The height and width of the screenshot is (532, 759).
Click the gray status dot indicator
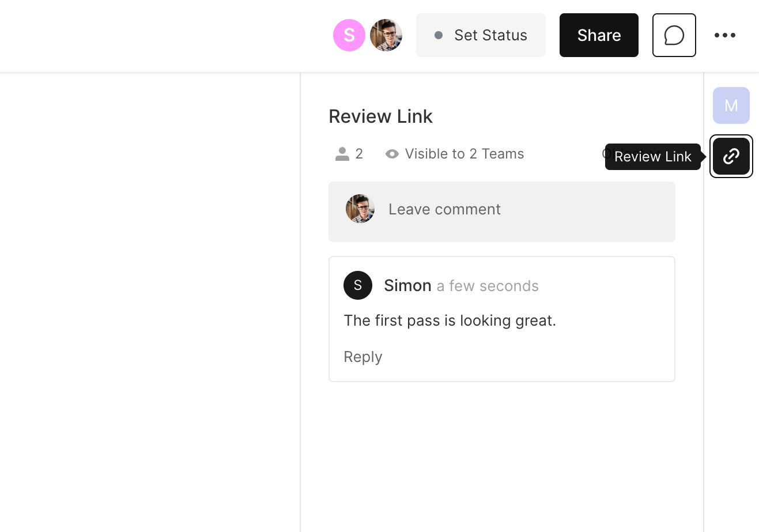pyautogui.click(x=439, y=35)
